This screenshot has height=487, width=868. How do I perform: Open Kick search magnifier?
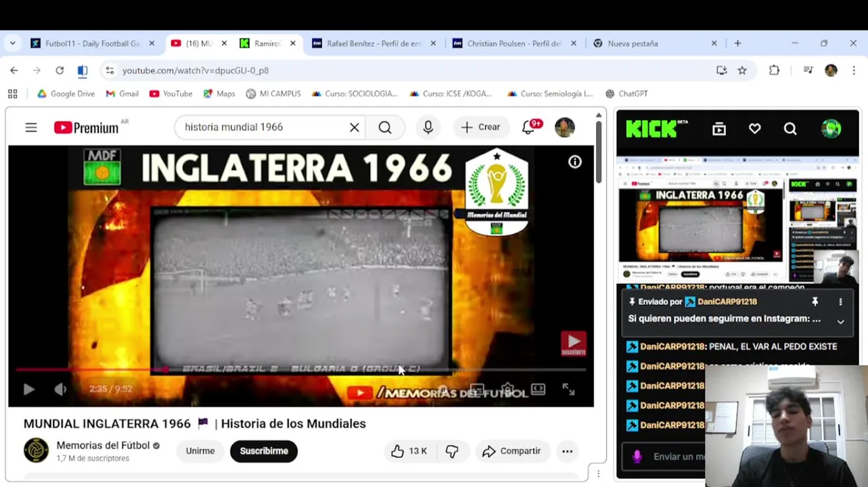pos(790,129)
